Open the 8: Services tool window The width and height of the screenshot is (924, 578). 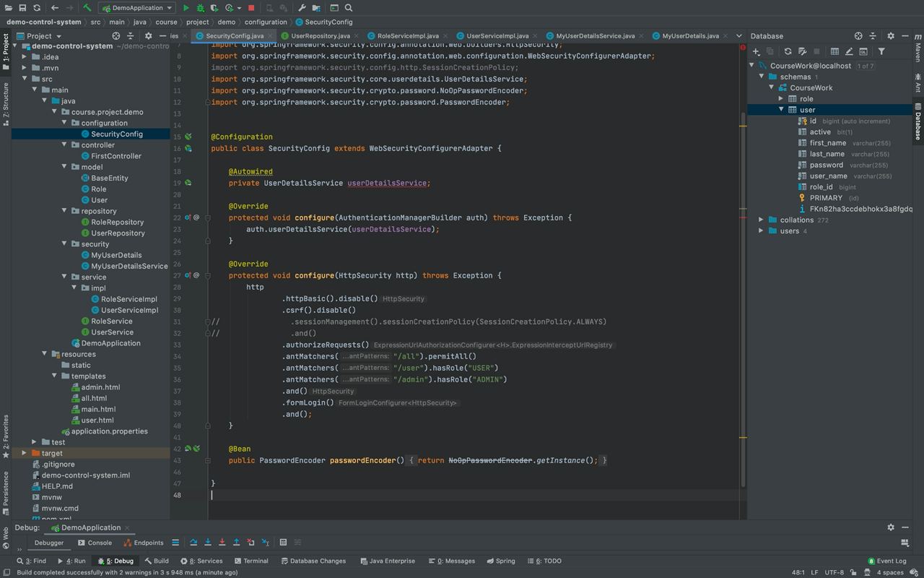click(201, 561)
